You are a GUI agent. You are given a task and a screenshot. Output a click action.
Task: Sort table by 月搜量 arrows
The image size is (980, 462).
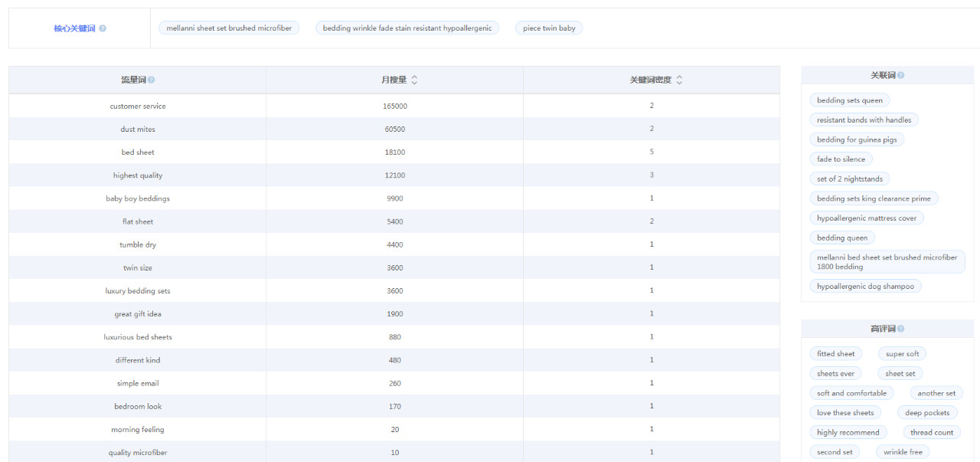[414, 80]
